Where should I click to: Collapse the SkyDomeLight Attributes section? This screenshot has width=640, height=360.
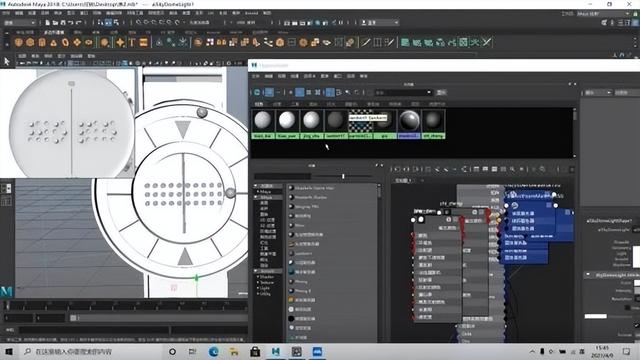coord(588,275)
